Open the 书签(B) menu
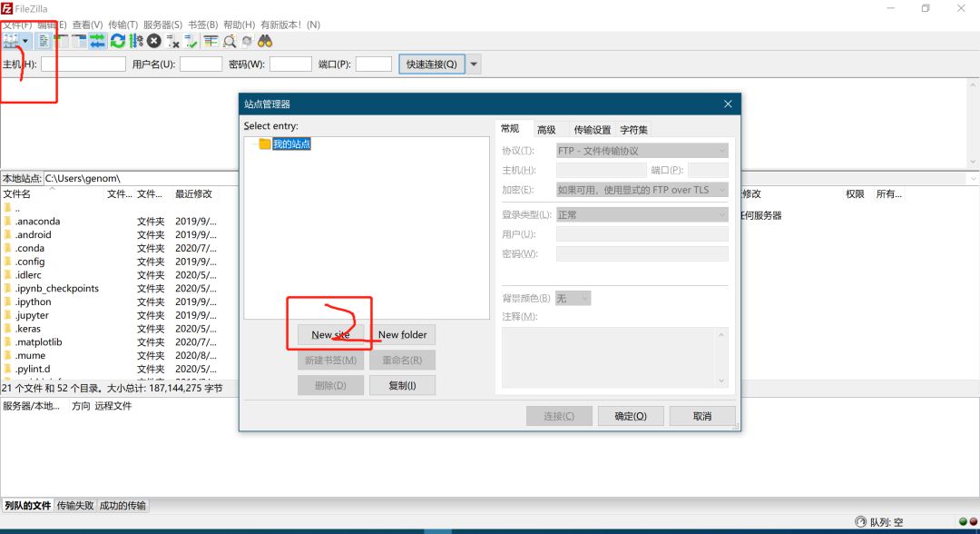 coord(203,25)
